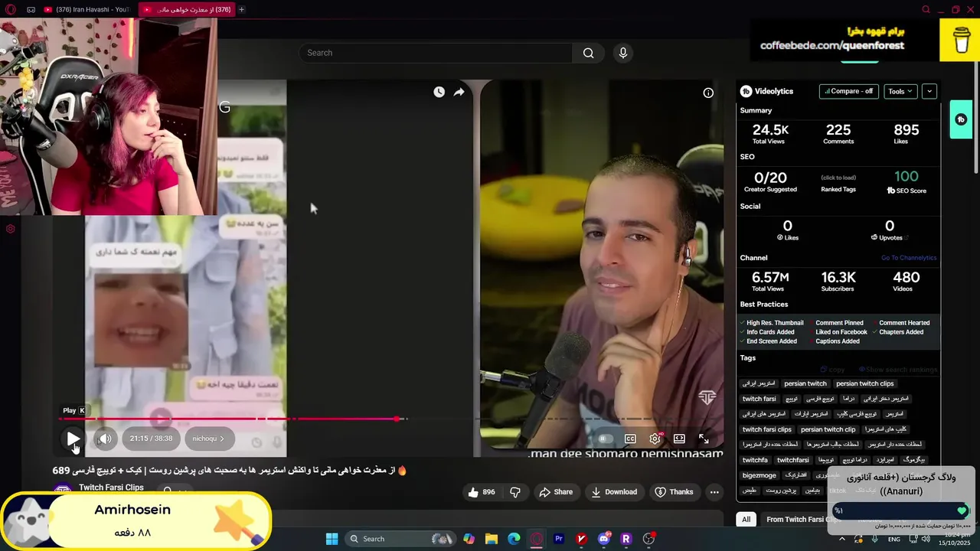Open Watch later clock icon on video
Screen dimensions: 980x551
439,92
